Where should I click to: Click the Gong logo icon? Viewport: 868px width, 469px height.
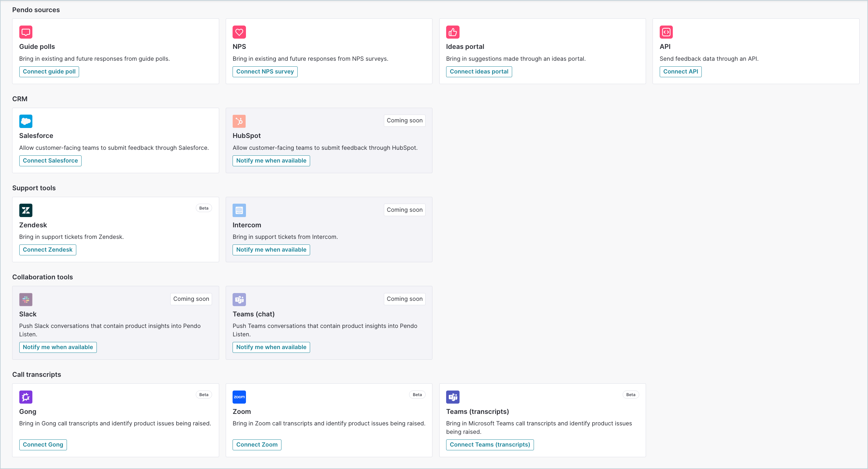pyautogui.click(x=26, y=397)
